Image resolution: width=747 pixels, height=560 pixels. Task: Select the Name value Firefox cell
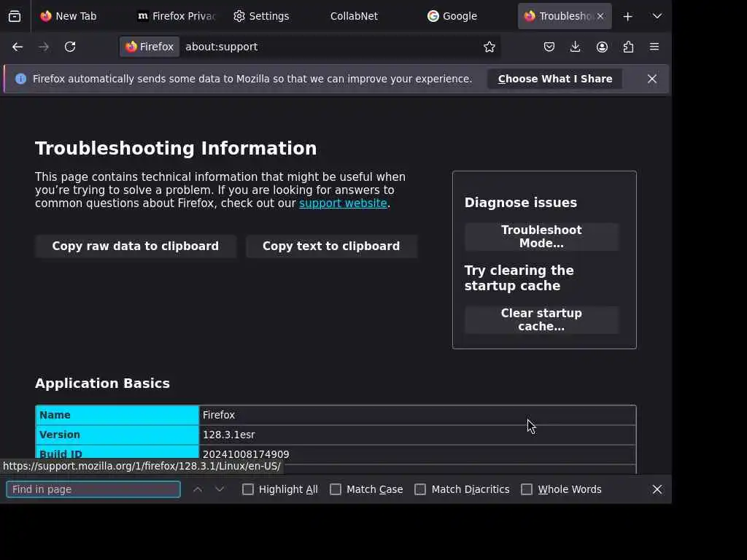[x=417, y=415]
